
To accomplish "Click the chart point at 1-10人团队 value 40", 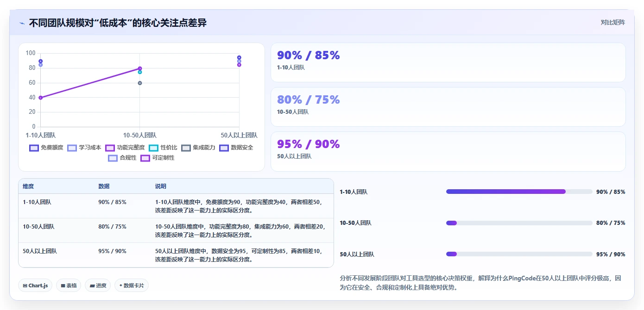I will (x=41, y=98).
